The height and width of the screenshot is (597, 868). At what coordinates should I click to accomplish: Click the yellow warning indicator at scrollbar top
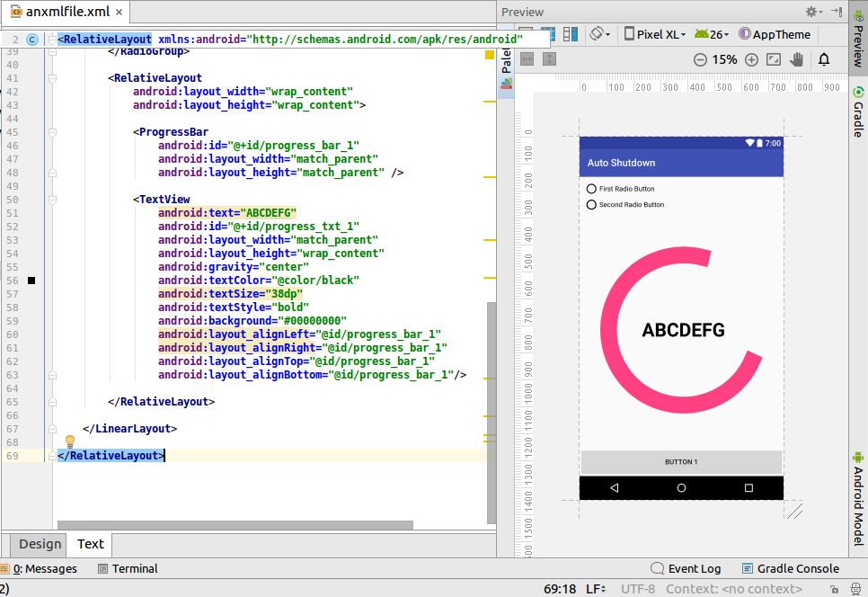(490, 55)
